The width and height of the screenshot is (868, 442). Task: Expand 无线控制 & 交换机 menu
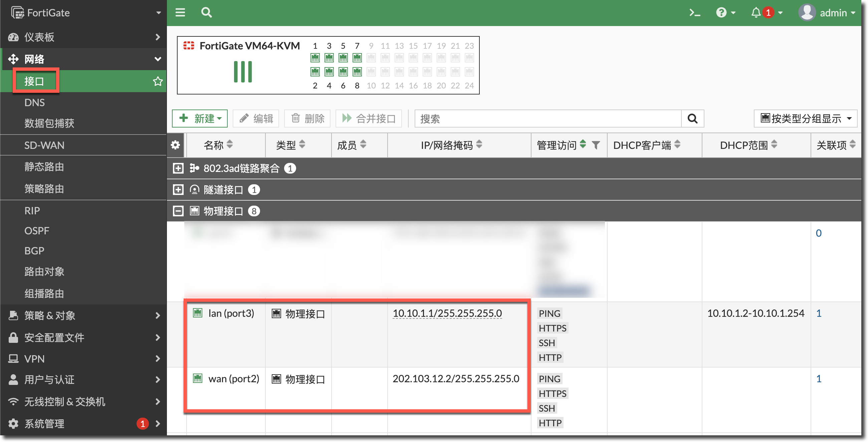click(x=83, y=402)
